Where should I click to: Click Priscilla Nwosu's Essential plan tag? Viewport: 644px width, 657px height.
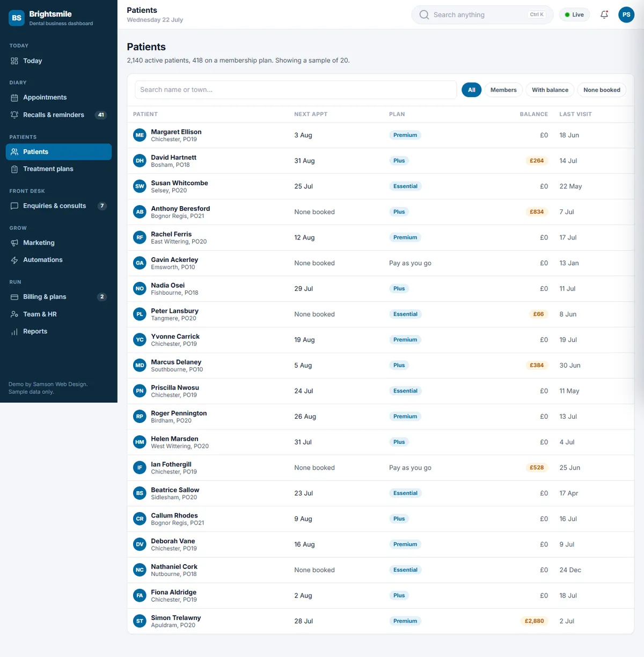tap(405, 391)
